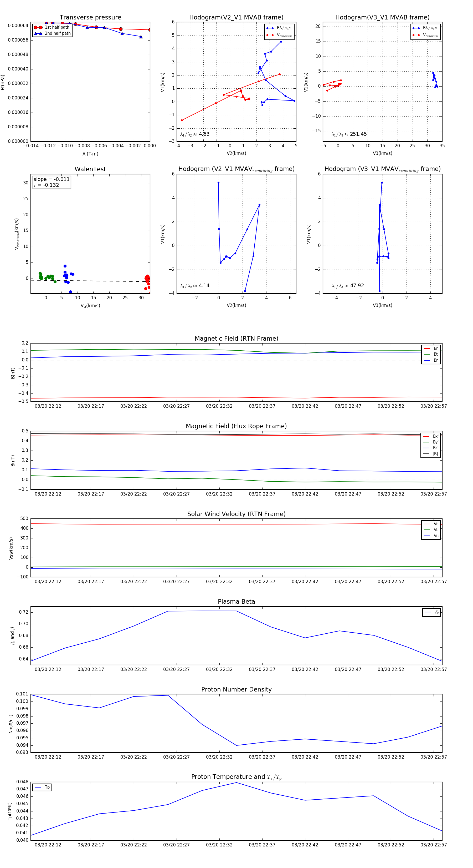This screenshot has width=473, height=868.
Task: Click the "βp and β" y-axis label
Action: pos(12,636)
